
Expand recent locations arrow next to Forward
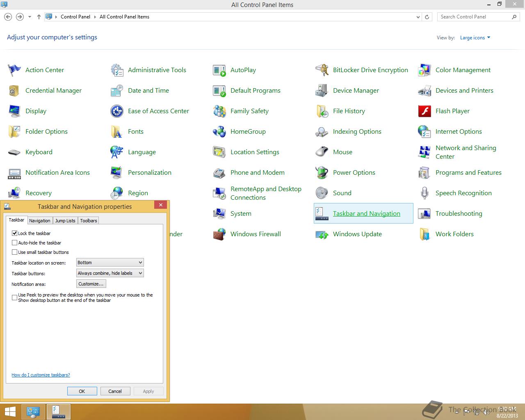[x=30, y=17]
